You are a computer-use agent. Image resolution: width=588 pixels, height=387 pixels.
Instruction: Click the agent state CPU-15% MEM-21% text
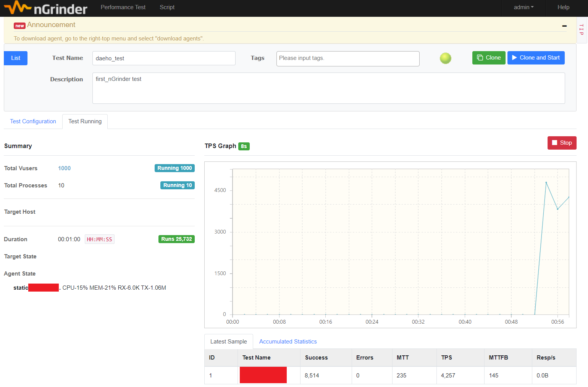pyautogui.click(x=114, y=288)
